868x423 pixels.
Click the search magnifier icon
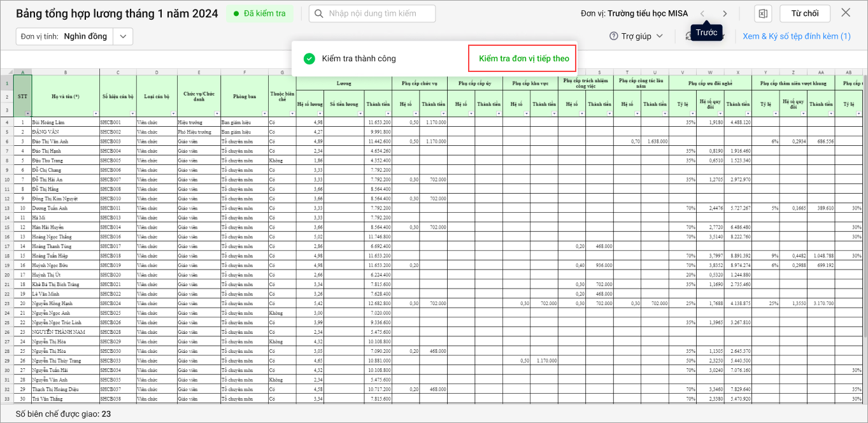click(320, 13)
